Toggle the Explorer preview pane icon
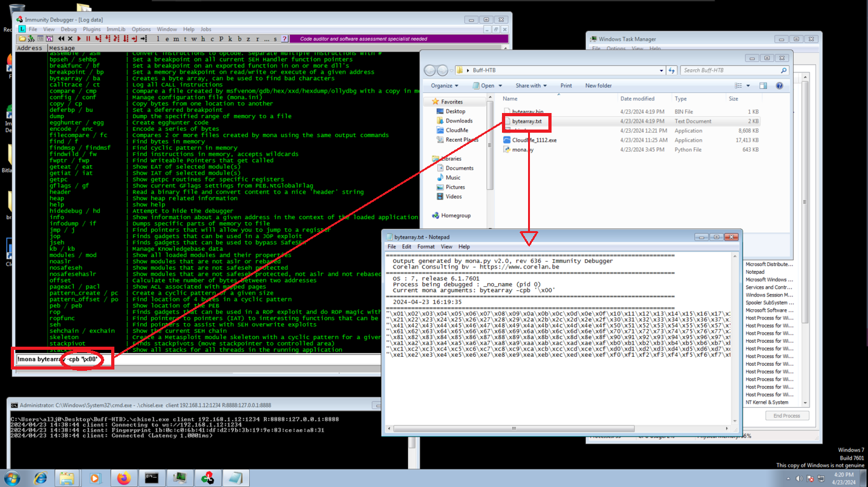 click(x=763, y=86)
